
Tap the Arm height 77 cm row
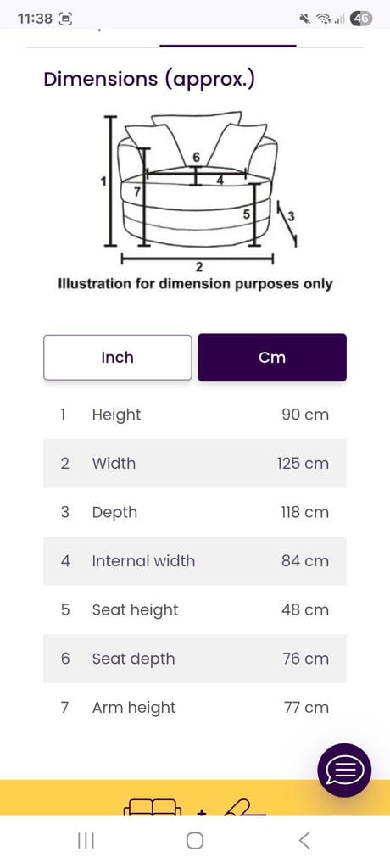195,708
